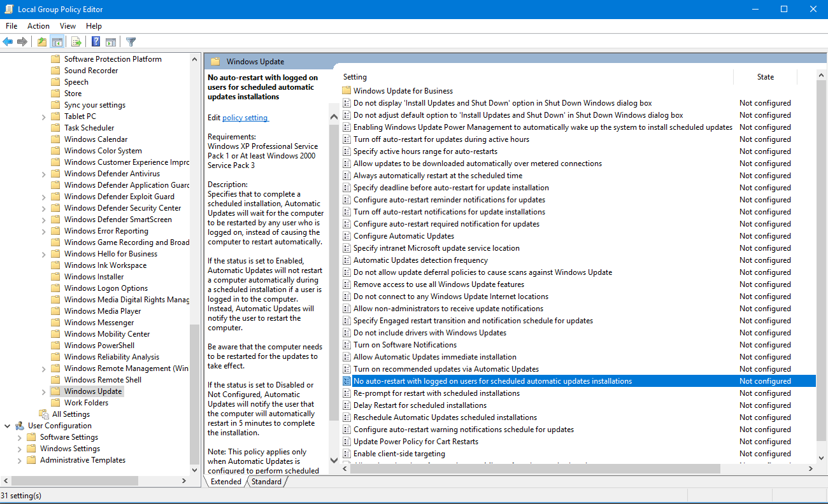This screenshot has height=504, width=828.
Task: Click settings list horizontal scroll right arrow
Action: click(x=811, y=468)
